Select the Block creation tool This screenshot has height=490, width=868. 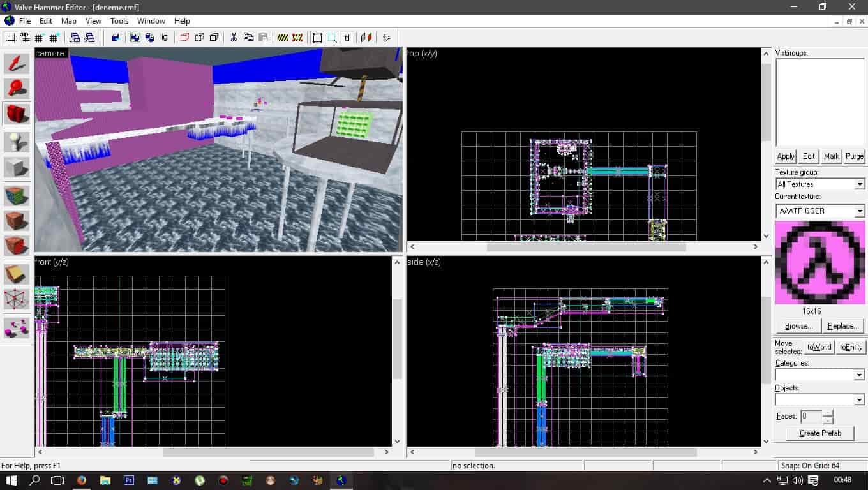tap(17, 167)
